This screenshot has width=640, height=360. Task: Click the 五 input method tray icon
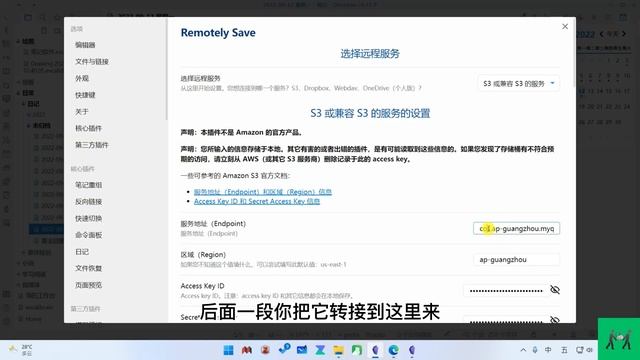564,350
